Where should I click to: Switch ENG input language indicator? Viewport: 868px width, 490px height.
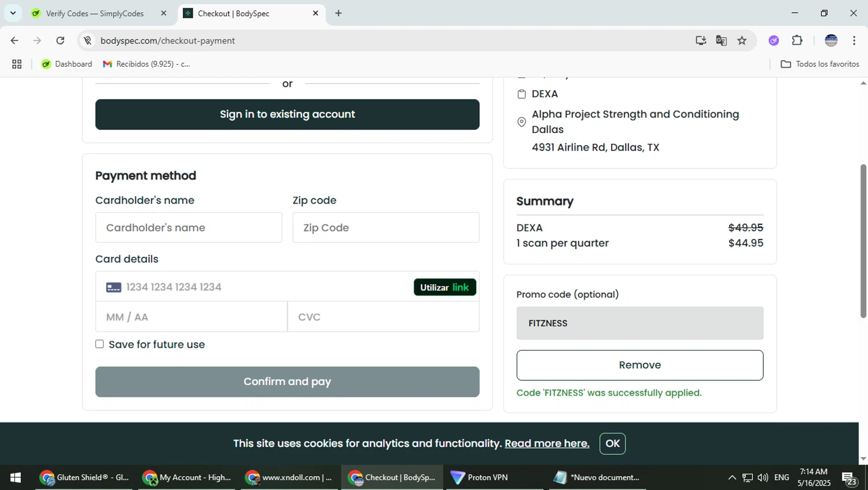point(782,477)
